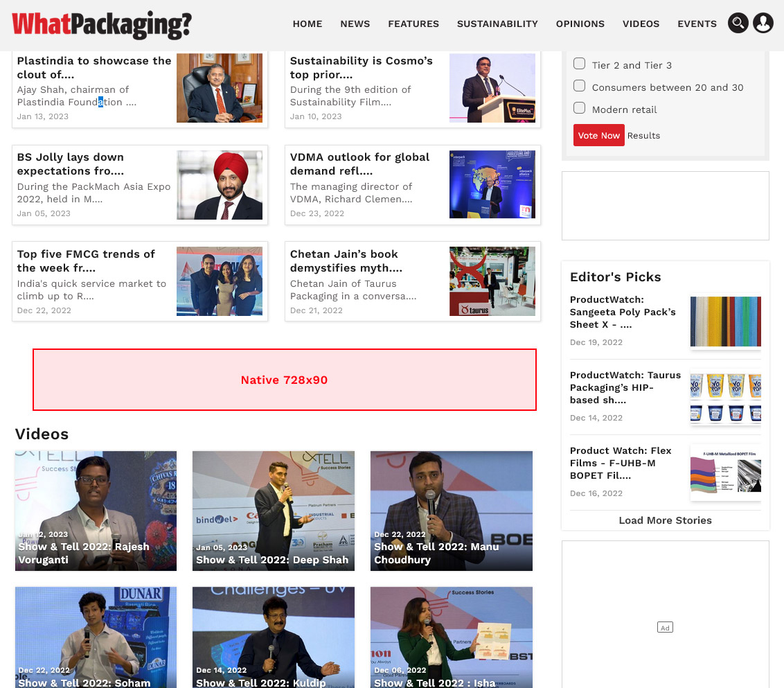
Task: Click the 'Dec 19, 2022' Editor's Picks date
Action: click(x=596, y=342)
